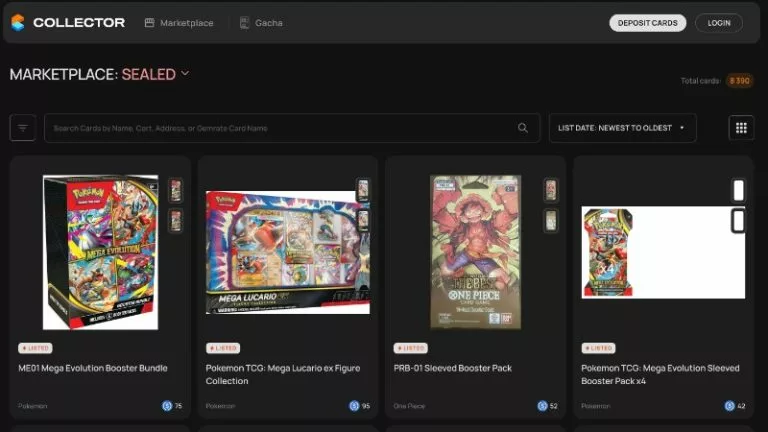
Task: Open PRB-01 Sleeved Booster Pack image
Action: (x=475, y=252)
